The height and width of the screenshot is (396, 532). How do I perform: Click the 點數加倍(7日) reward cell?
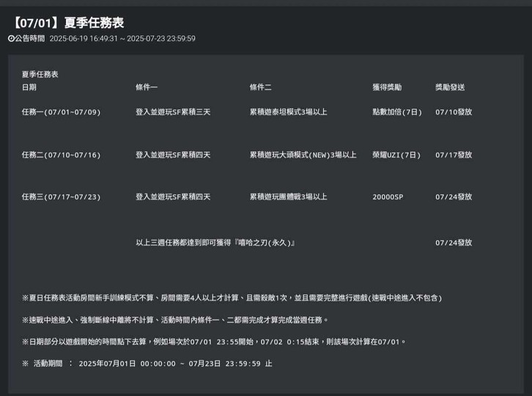[x=397, y=112]
